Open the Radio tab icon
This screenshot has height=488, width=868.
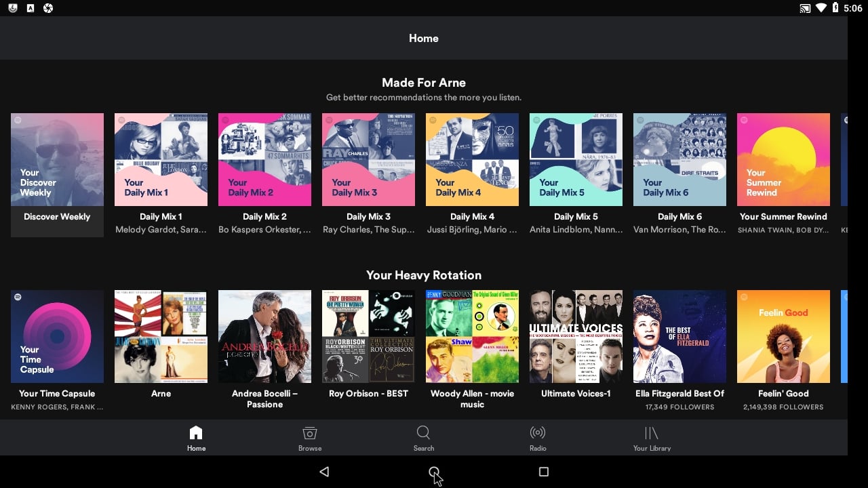[538, 432]
